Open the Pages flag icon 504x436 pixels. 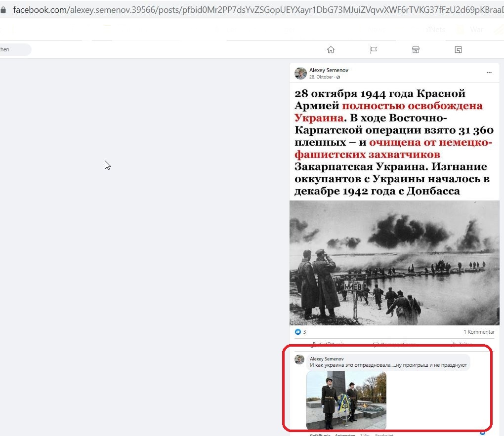(373, 50)
